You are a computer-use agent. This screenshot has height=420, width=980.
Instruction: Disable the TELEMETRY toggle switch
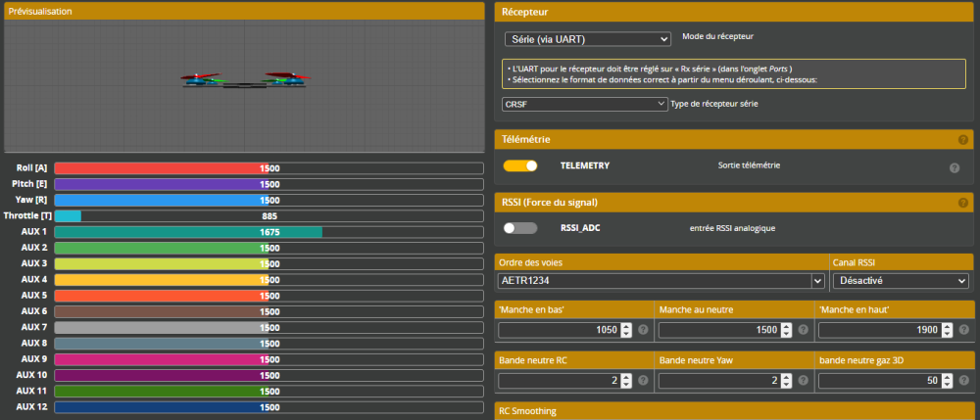click(x=520, y=165)
